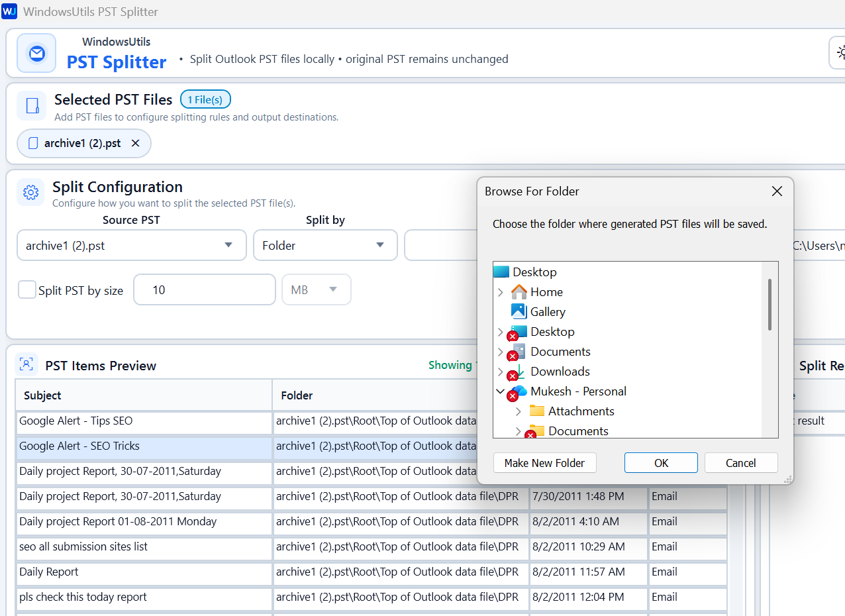Select the Gallery icon in folder tree
The height and width of the screenshot is (616, 845).
tap(519, 311)
